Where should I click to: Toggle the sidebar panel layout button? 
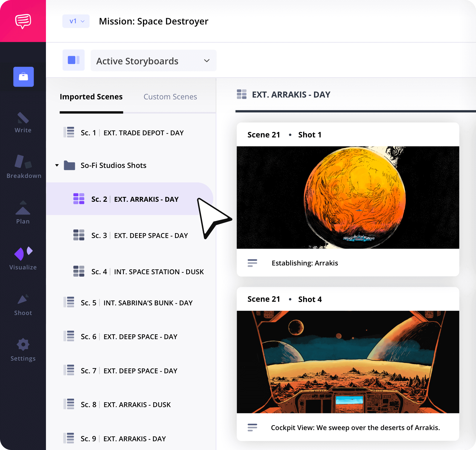[73, 60]
